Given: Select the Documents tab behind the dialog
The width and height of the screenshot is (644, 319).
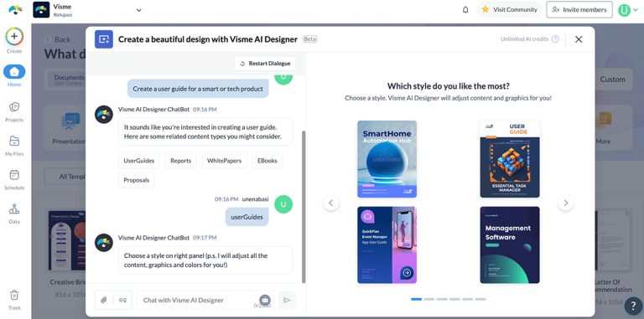Looking at the screenshot, I should 65,80.
